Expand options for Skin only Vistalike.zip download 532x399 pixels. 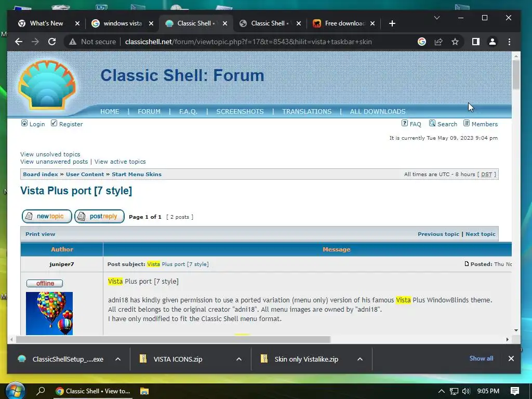click(360, 359)
